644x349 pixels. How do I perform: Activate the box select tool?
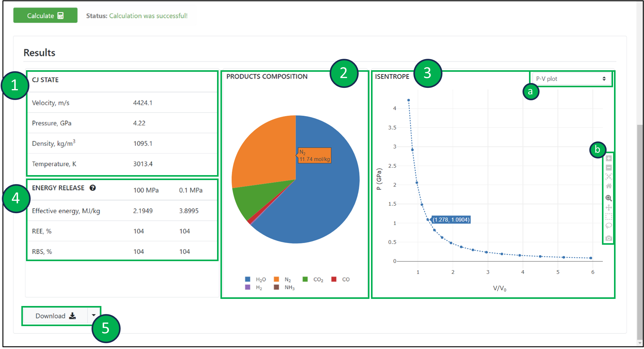608,217
